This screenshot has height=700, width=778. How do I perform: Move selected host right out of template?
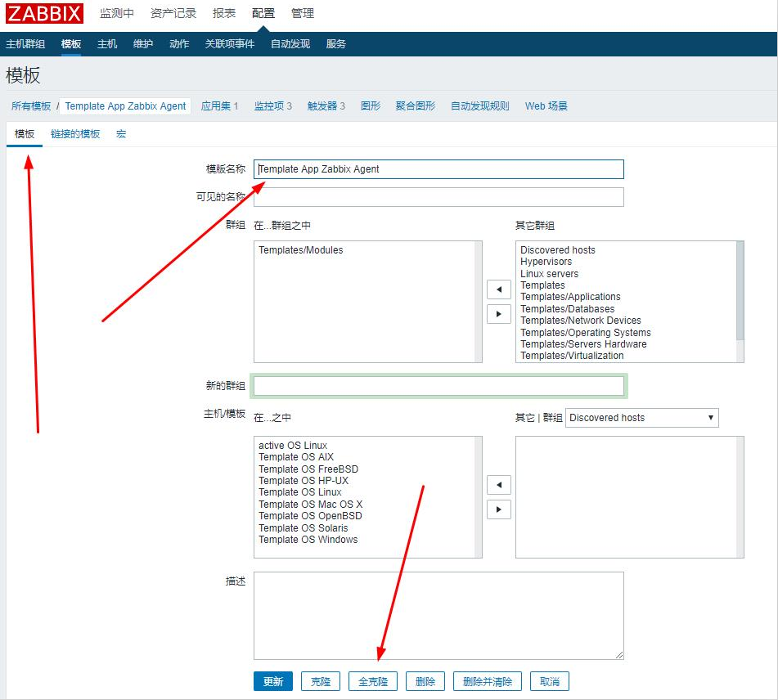coord(499,509)
